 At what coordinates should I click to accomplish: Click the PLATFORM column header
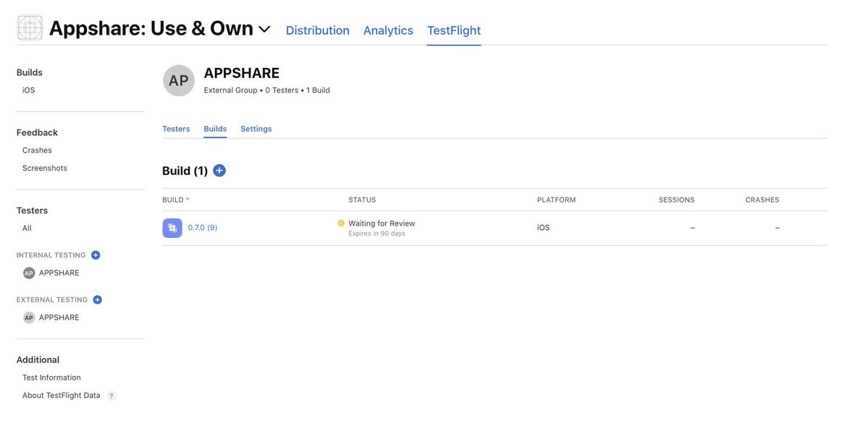tap(556, 200)
